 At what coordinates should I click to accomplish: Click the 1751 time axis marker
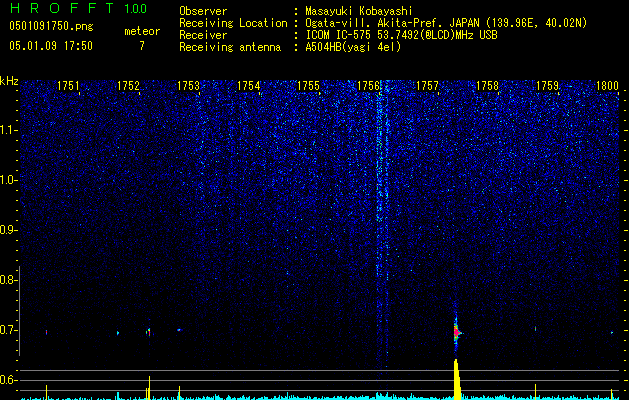point(68,86)
